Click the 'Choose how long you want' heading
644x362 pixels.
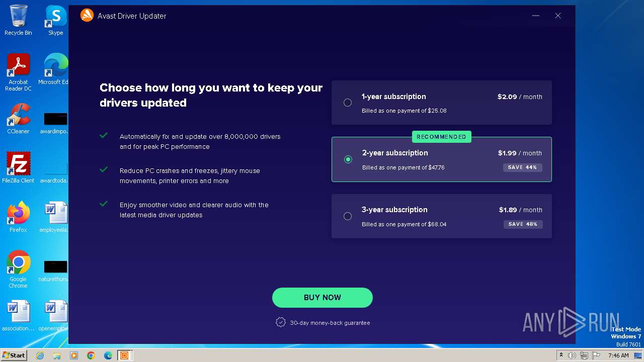click(211, 95)
